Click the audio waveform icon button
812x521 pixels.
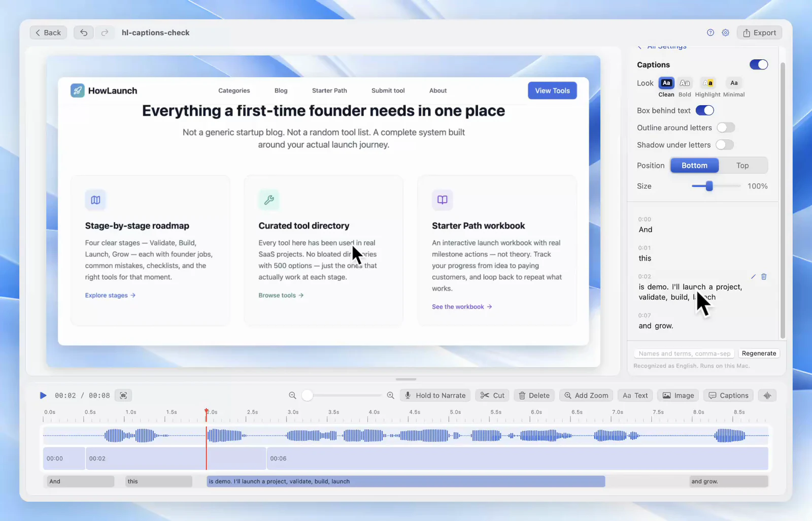(767, 396)
